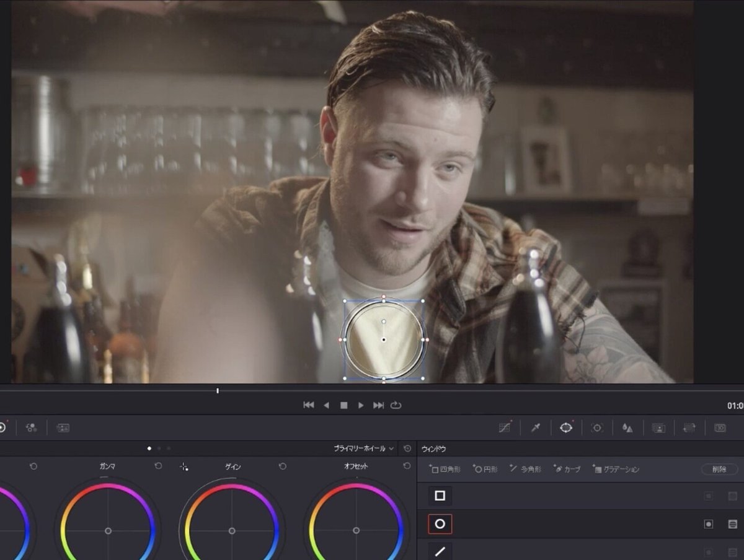Enable the polygon window shape
The height and width of the screenshot is (560, 744).
440,551
